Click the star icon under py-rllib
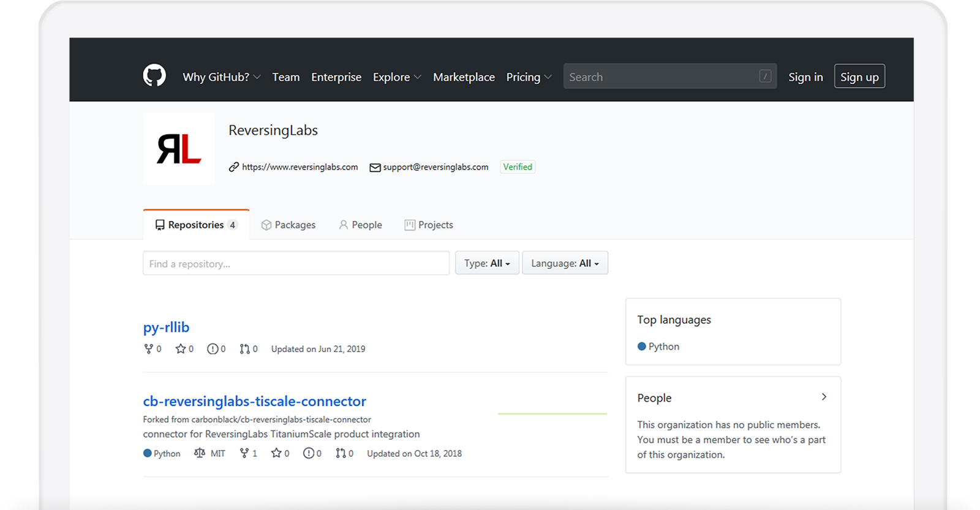Screen dimensions: 980x510 tap(181, 349)
